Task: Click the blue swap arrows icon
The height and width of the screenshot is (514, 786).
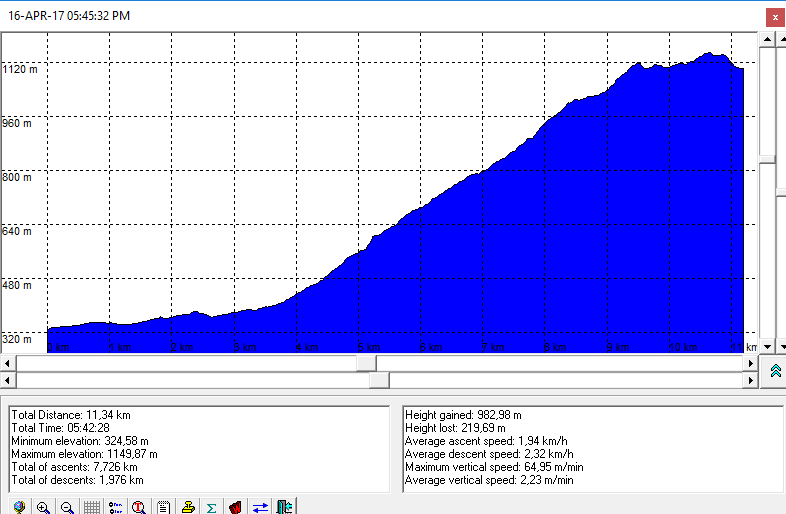Action: tap(260, 507)
